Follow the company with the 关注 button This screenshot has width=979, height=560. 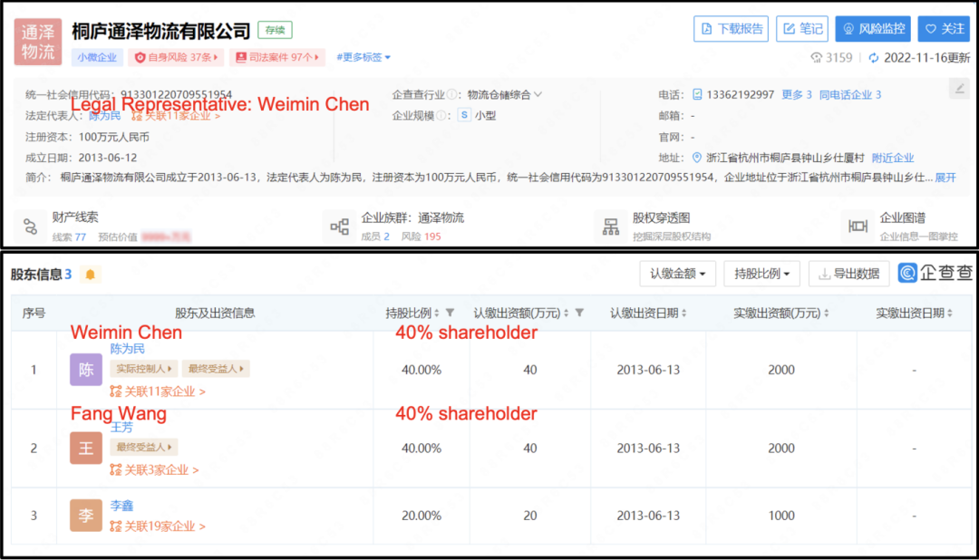click(944, 28)
